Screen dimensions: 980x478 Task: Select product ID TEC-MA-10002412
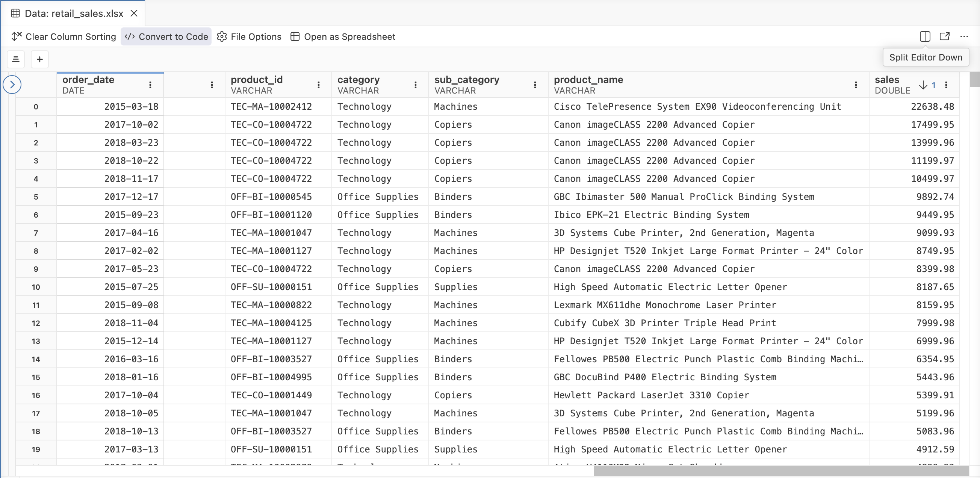tap(278, 107)
